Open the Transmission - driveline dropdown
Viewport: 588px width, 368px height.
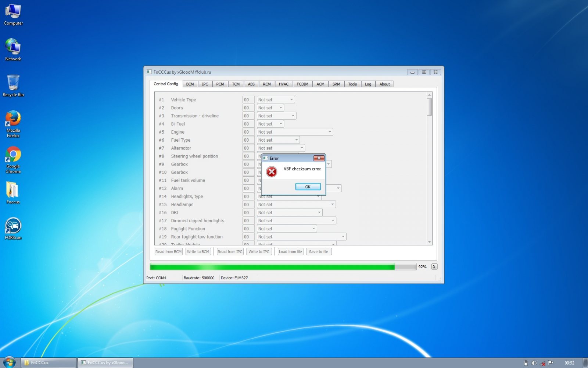(x=276, y=116)
